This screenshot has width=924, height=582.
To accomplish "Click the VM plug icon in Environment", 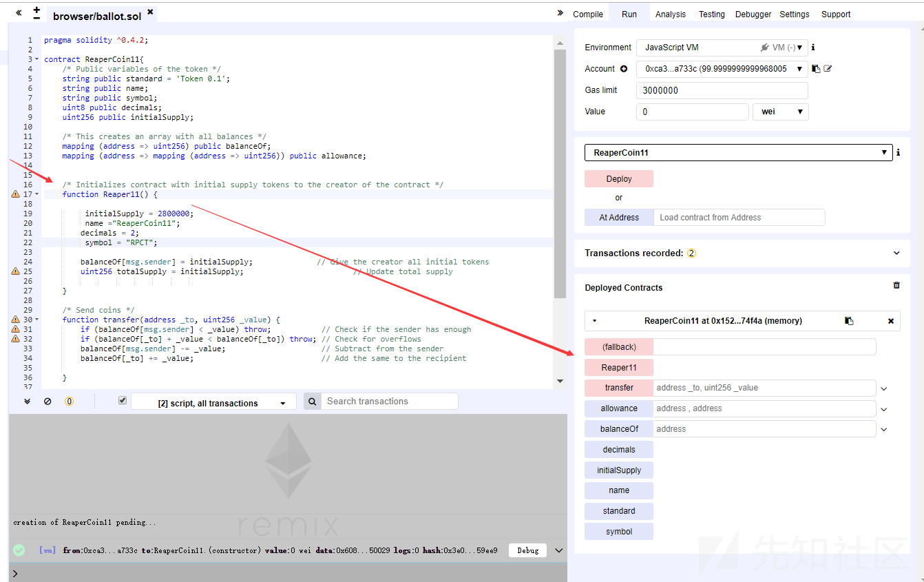I will coord(764,48).
